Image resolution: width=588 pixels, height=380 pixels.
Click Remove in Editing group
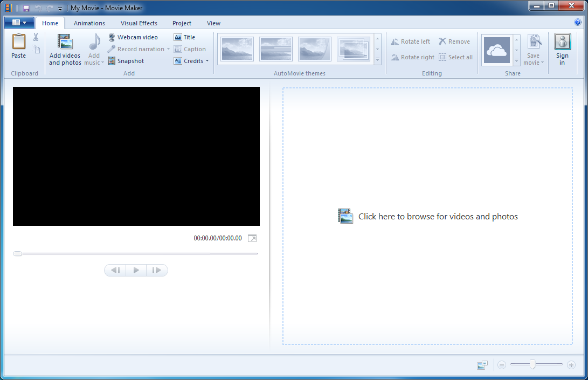[454, 42]
